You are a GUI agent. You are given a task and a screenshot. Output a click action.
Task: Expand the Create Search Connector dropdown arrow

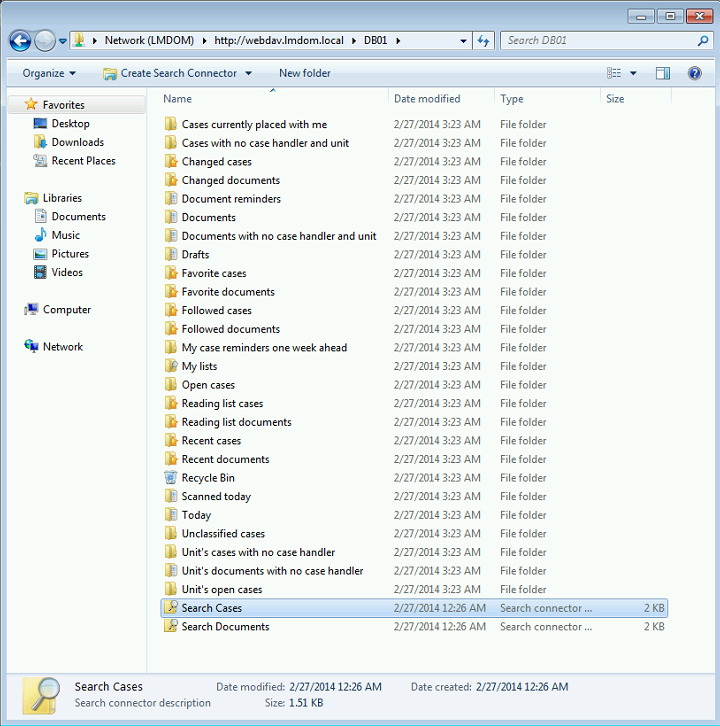(x=248, y=73)
